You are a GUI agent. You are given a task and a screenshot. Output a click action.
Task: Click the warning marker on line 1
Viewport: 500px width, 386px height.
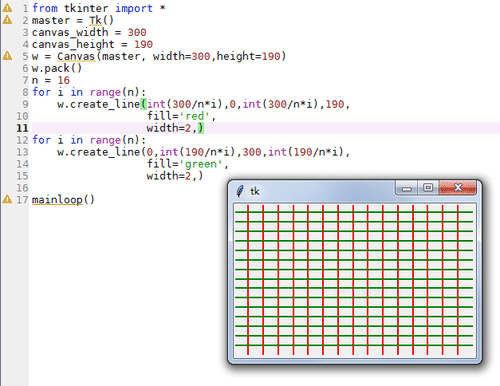pos(7,8)
